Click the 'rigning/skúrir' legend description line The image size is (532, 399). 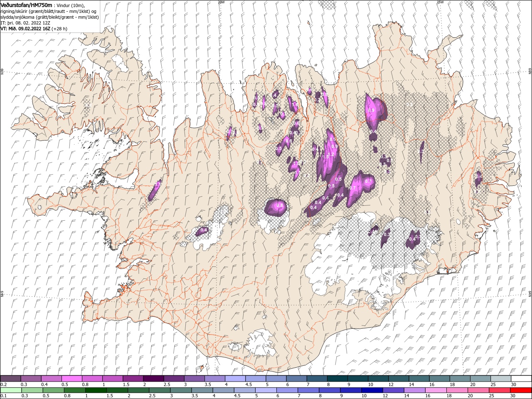pyautogui.click(x=49, y=11)
